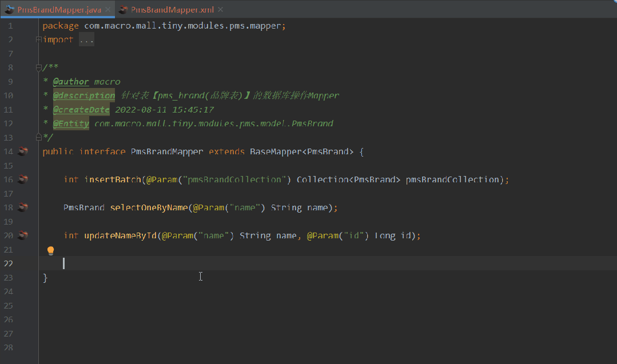
Task: Click the lightbulb intention icon on line 21
Action: 50,250
